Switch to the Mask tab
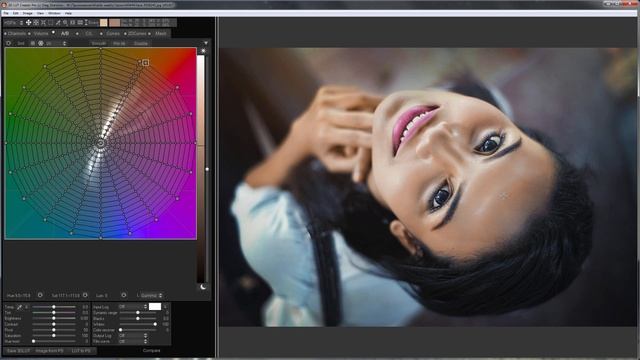 click(x=161, y=33)
